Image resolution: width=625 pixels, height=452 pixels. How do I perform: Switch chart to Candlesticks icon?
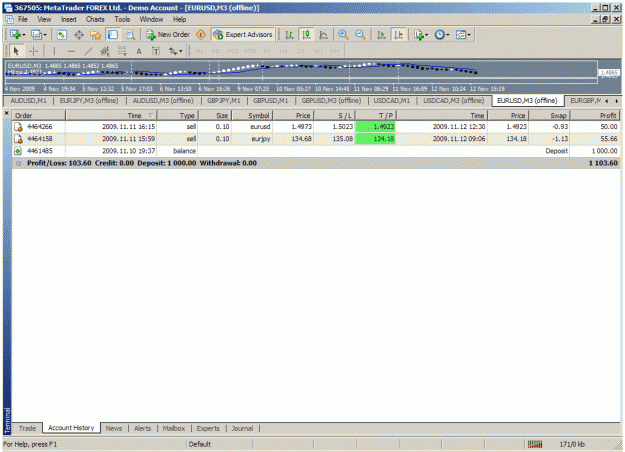[307, 35]
